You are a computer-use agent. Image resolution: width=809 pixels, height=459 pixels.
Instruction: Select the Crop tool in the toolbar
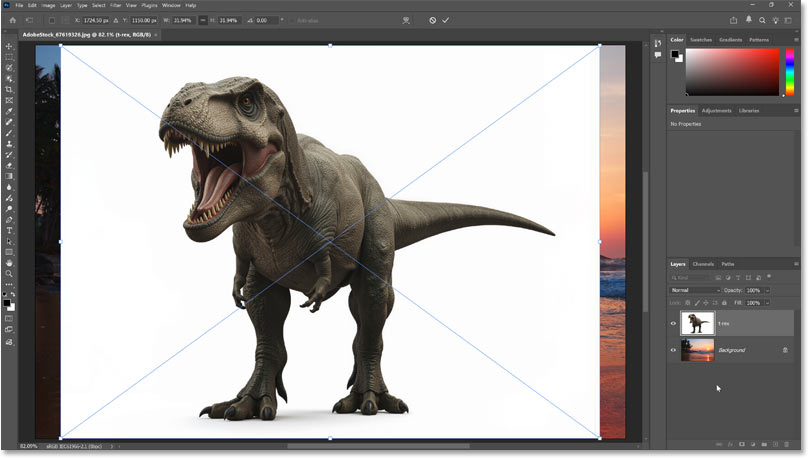click(x=9, y=89)
